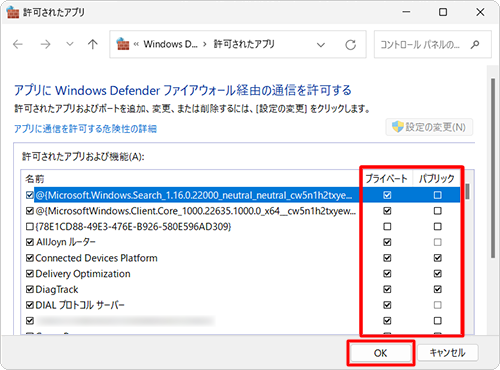Click the キャンセル button

click(448, 353)
